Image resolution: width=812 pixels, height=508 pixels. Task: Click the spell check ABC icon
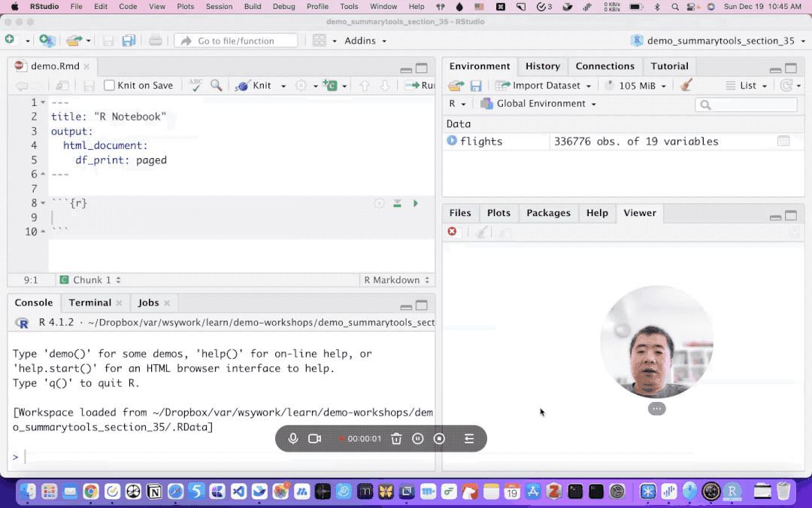click(195, 85)
